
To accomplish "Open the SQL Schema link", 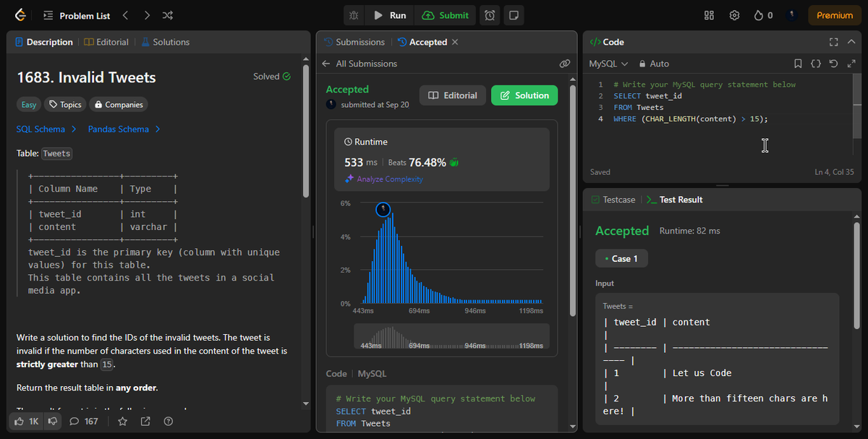I will 46,129.
